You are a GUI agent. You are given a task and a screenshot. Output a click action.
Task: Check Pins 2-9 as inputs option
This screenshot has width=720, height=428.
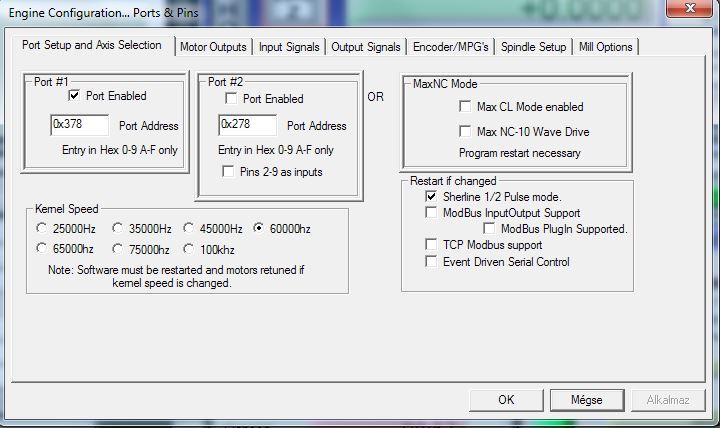point(228,171)
